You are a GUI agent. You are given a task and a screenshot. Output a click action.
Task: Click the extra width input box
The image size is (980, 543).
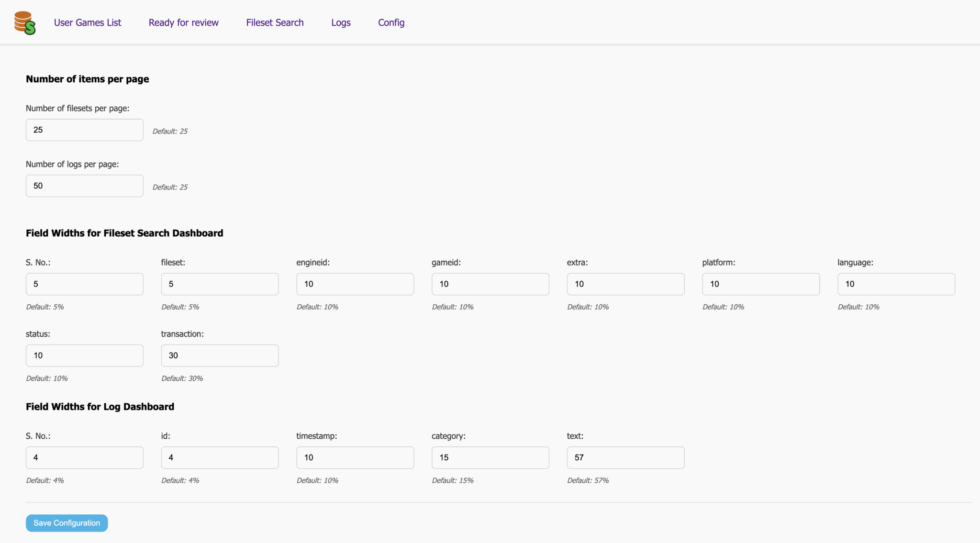(x=625, y=284)
